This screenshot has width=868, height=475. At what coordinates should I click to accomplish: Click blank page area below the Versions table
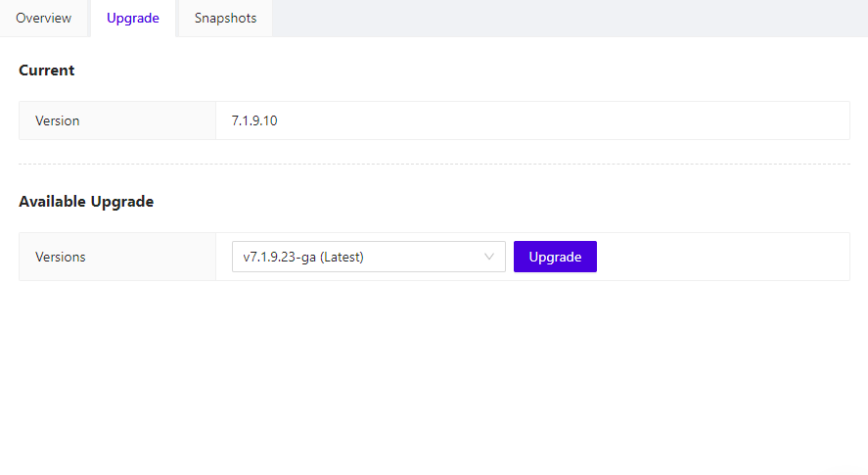pos(434,377)
